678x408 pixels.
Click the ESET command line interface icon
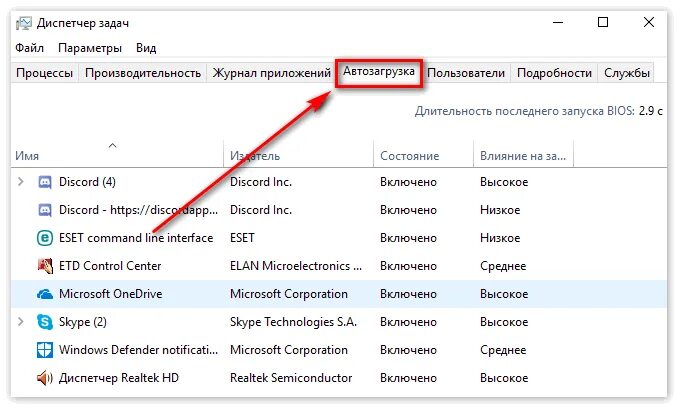tap(45, 238)
